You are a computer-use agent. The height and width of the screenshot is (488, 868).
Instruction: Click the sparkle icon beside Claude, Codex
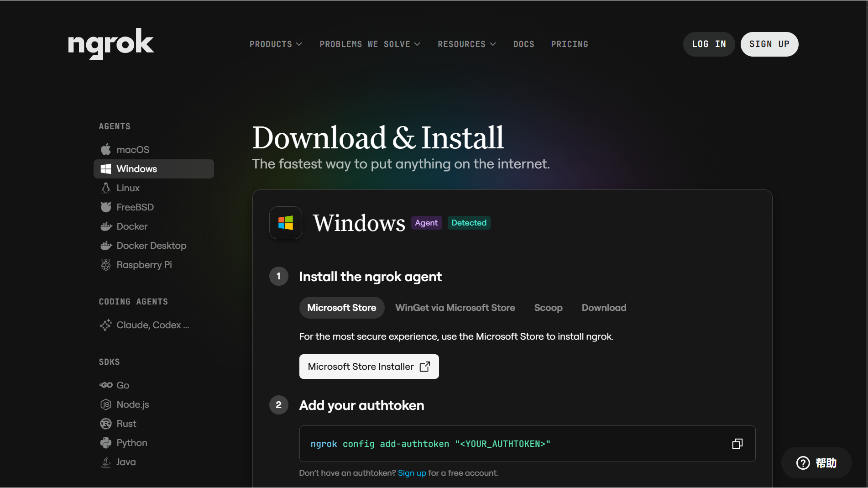coord(106,325)
